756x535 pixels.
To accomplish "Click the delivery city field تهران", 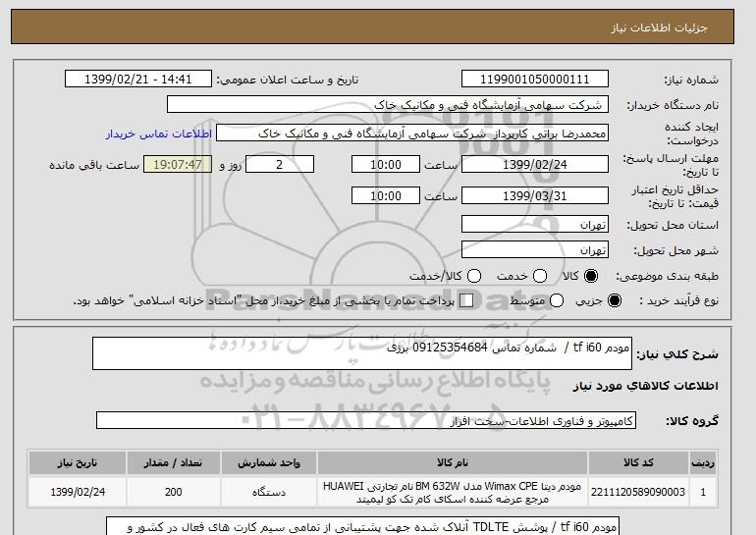I will click(x=535, y=249).
